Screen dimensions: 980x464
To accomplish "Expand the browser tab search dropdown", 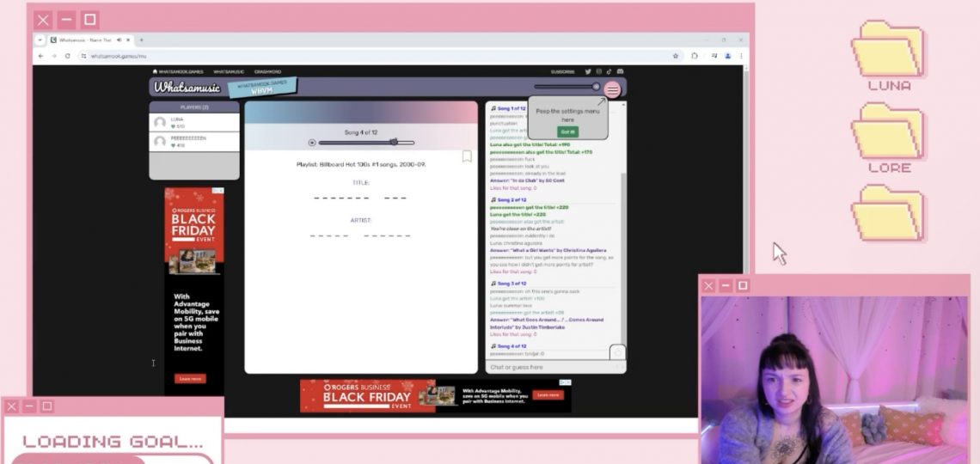I will tap(40, 40).
